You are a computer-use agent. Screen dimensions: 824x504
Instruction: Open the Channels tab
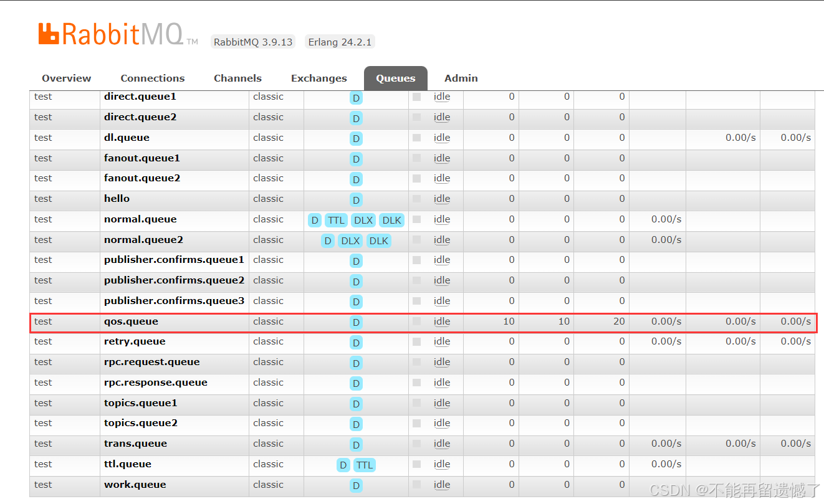click(x=237, y=78)
